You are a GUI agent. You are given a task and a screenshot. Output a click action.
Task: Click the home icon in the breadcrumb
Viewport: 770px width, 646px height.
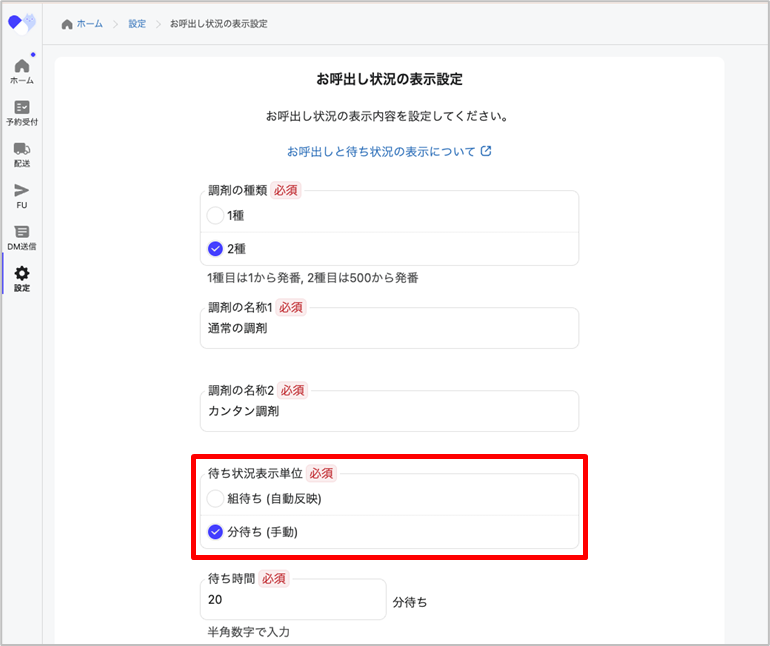point(67,23)
